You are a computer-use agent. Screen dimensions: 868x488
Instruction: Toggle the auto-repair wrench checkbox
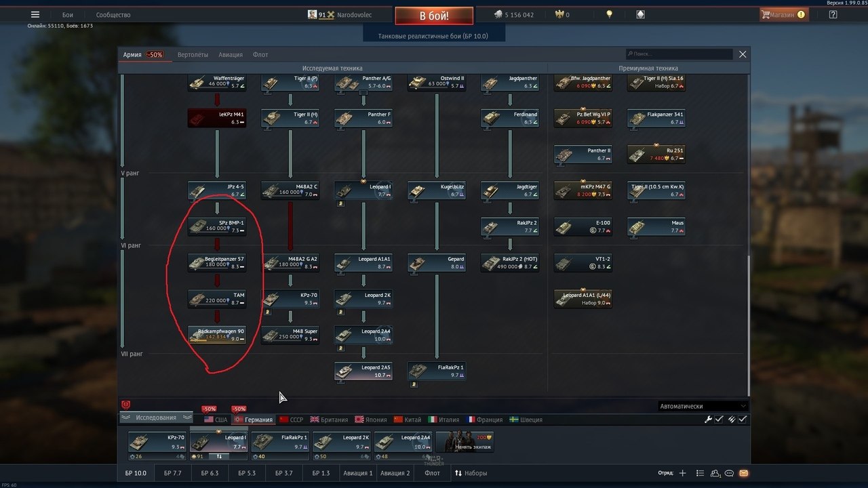pos(719,420)
